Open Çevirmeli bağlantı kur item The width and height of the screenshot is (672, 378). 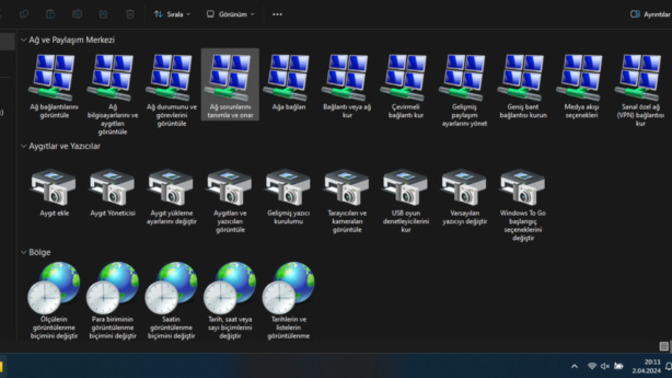tap(406, 86)
